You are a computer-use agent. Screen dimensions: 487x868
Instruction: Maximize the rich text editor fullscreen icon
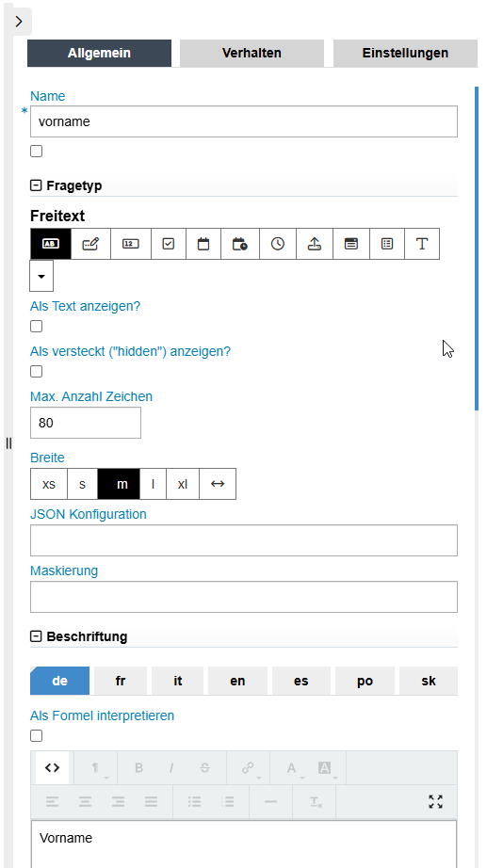435,801
